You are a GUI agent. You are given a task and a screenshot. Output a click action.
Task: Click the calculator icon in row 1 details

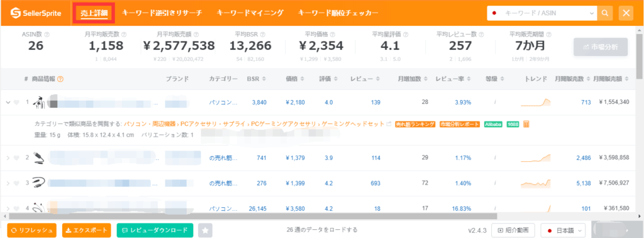click(x=526, y=124)
